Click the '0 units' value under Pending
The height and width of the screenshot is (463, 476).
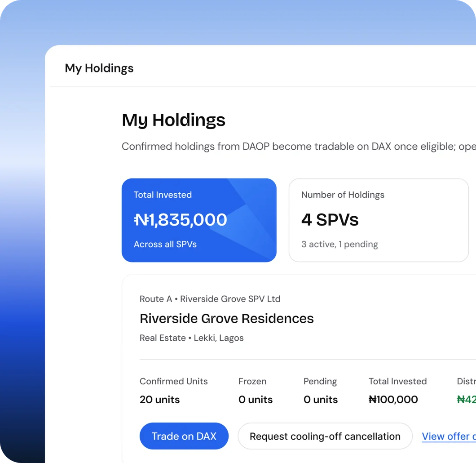(321, 399)
